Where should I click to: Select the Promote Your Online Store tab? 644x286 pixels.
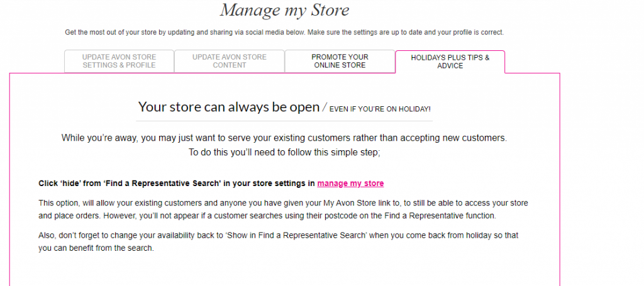point(340,61)
